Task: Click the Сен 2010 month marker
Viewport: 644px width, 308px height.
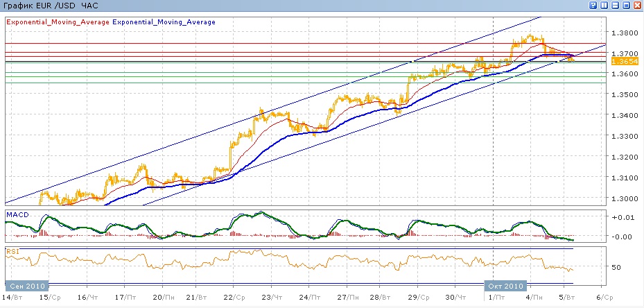Action: [28, 285]
